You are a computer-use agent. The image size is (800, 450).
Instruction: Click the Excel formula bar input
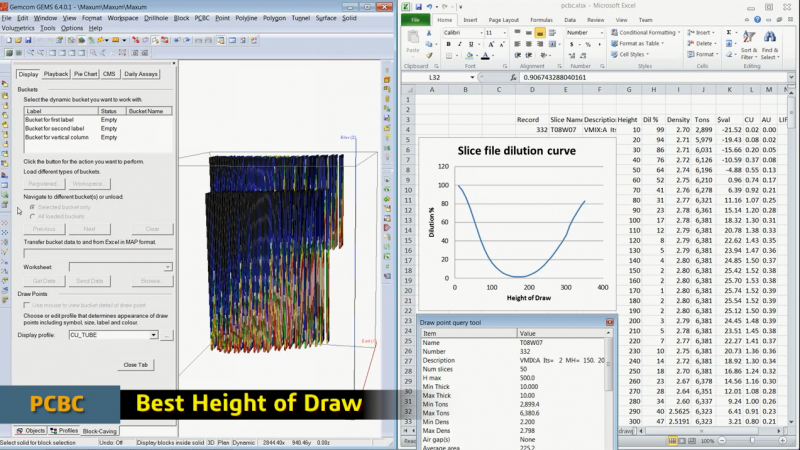pos(620,77)
